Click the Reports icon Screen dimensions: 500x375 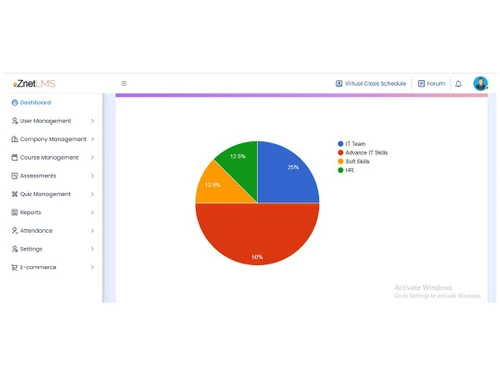(14, 212)
